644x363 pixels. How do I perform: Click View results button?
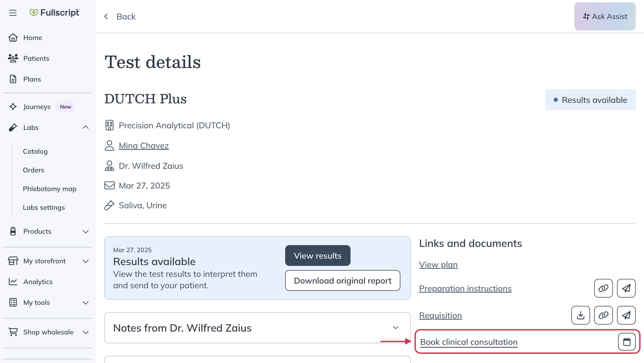point(318,256)
